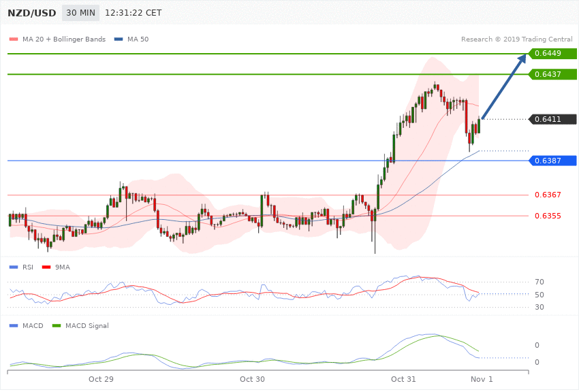Click the MACD legend label
Screen dimensions: 579x392
[x=33, y=325]
